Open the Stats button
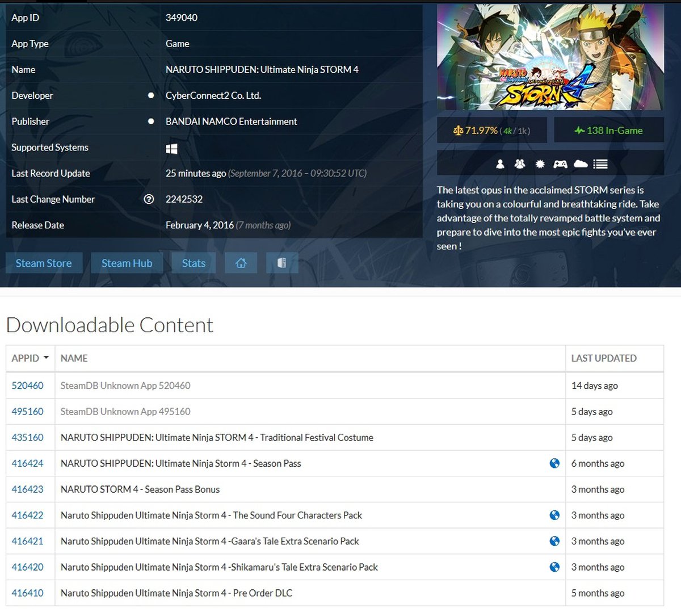Screen dimensions: 681x616 [x=194, y=263]
